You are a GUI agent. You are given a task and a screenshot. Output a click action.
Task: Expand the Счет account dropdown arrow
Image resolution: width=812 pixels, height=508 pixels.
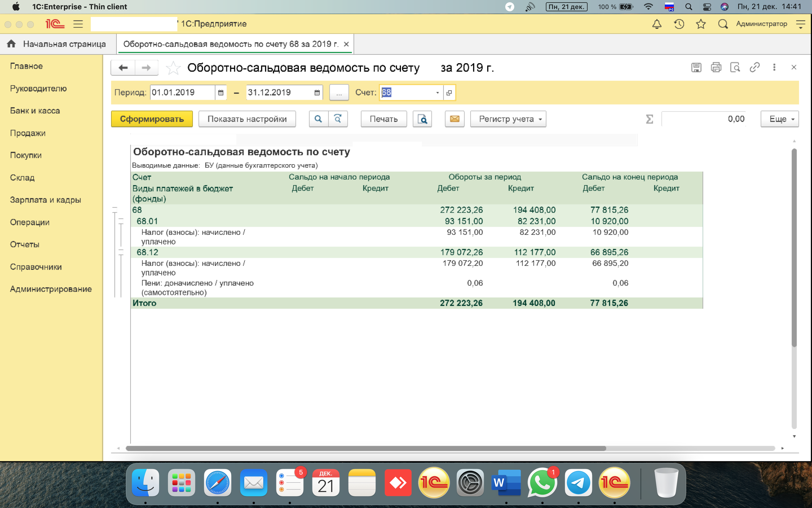point(437,92)
